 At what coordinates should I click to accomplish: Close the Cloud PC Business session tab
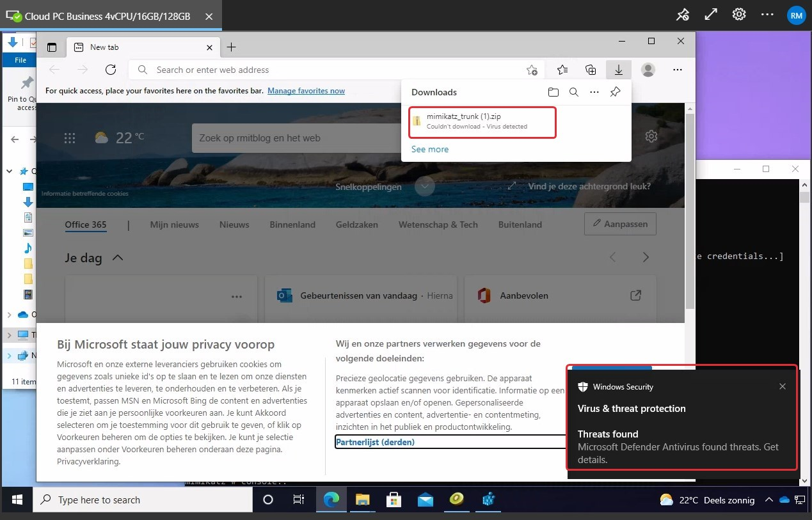(209, 16)
